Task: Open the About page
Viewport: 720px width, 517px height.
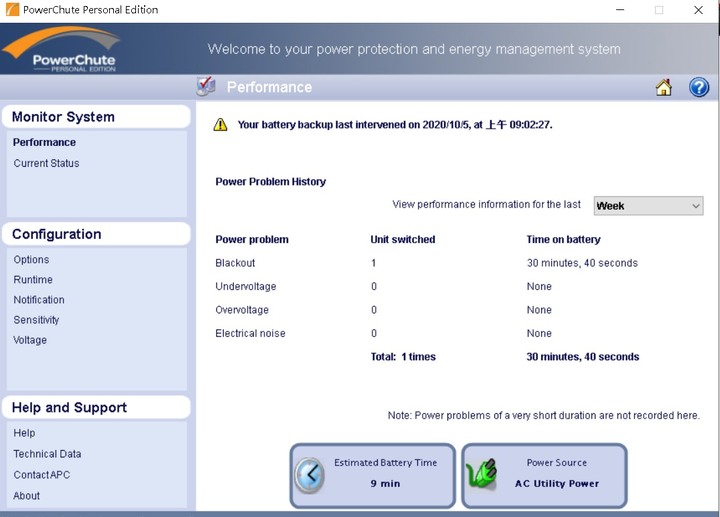Action: click(27, 496)
